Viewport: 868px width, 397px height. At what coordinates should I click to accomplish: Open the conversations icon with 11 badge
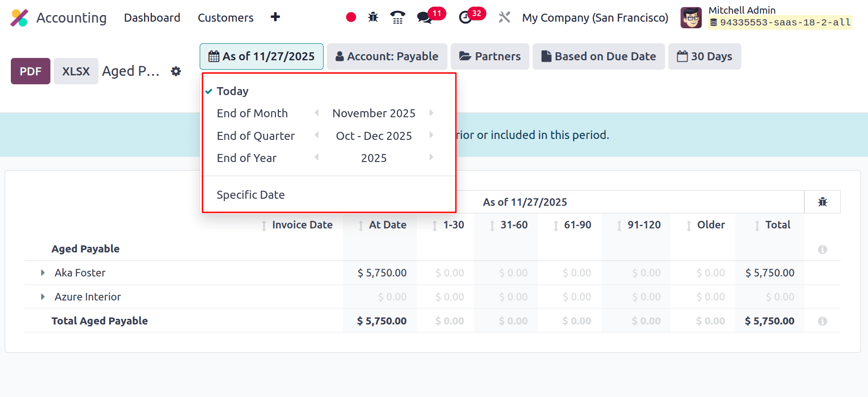(424, 18)
